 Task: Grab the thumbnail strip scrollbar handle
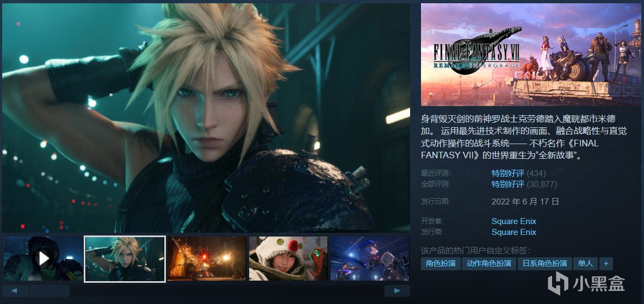49,291
